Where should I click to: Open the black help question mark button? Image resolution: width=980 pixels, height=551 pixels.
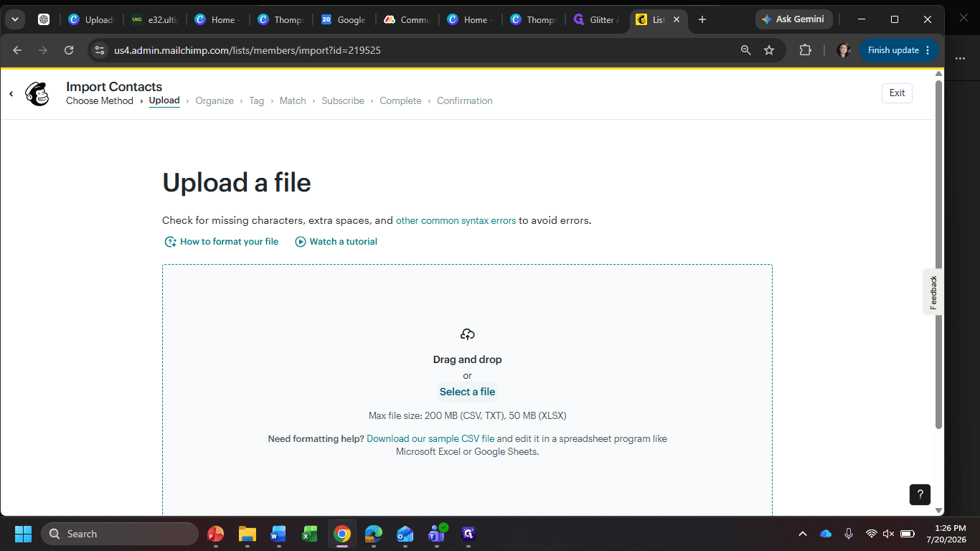point(920,494)
